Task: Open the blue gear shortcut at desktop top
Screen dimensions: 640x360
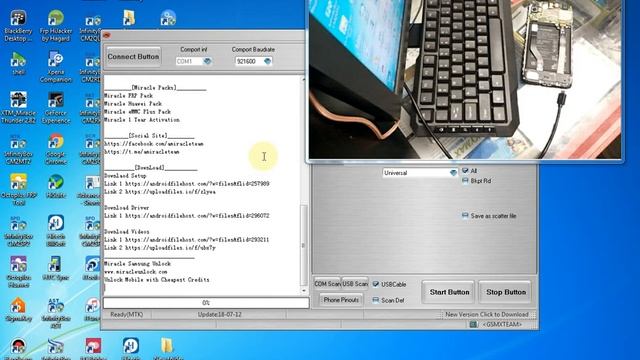Action: click(168, 18)
